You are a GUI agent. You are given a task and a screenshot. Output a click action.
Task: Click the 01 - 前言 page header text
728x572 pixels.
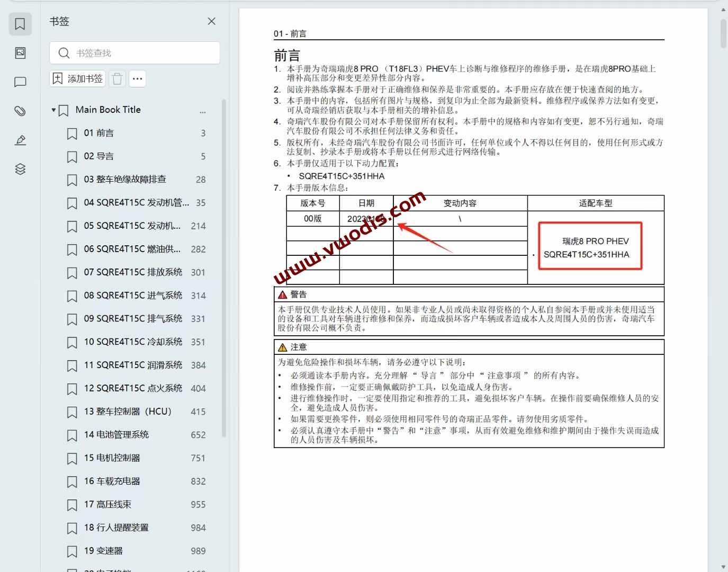point(290,33)
